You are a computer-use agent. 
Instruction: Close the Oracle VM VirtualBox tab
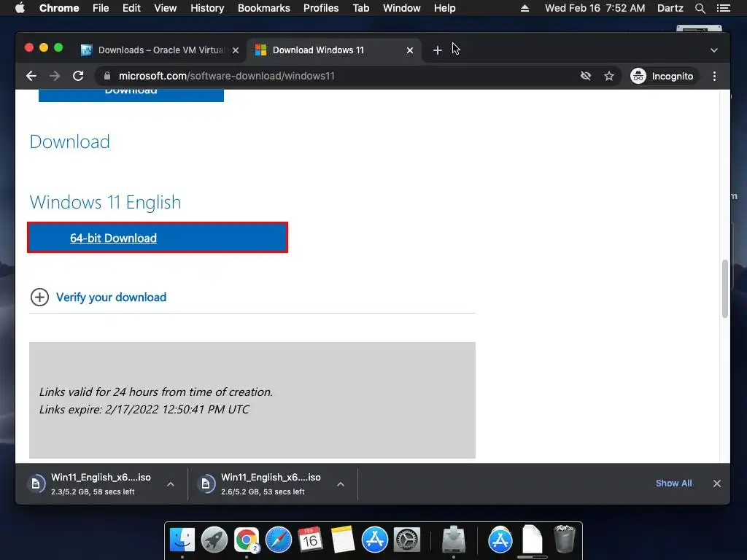[236, 50]
